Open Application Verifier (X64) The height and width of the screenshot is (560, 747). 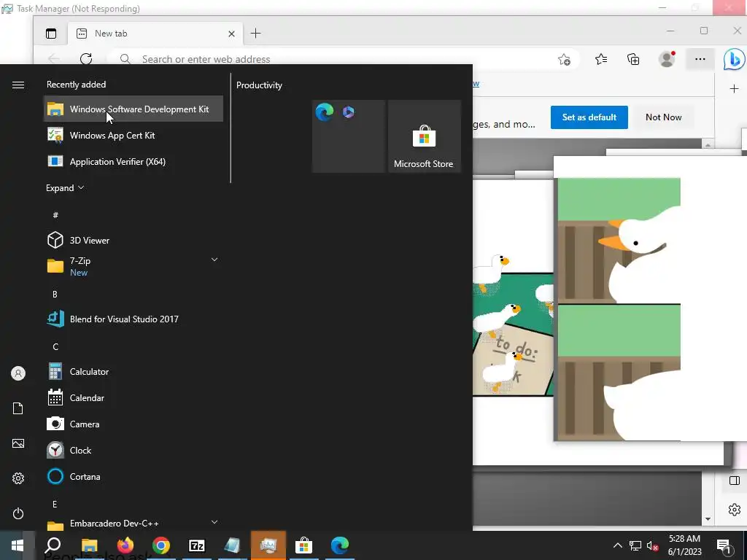pos(133,161)
